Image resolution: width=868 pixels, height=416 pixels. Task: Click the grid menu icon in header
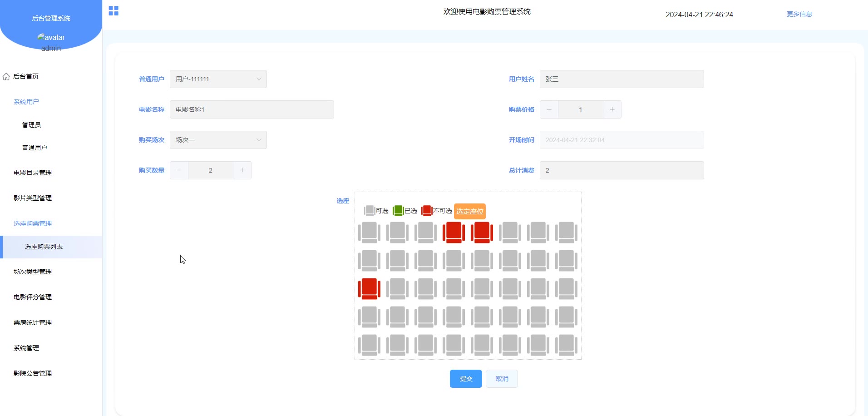click(x=113, y=11)
